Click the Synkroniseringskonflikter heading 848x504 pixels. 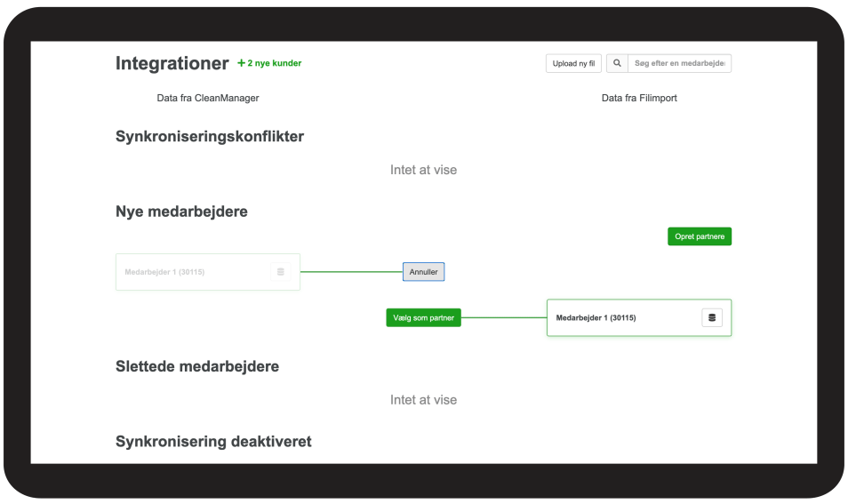(x=210, y=136)
